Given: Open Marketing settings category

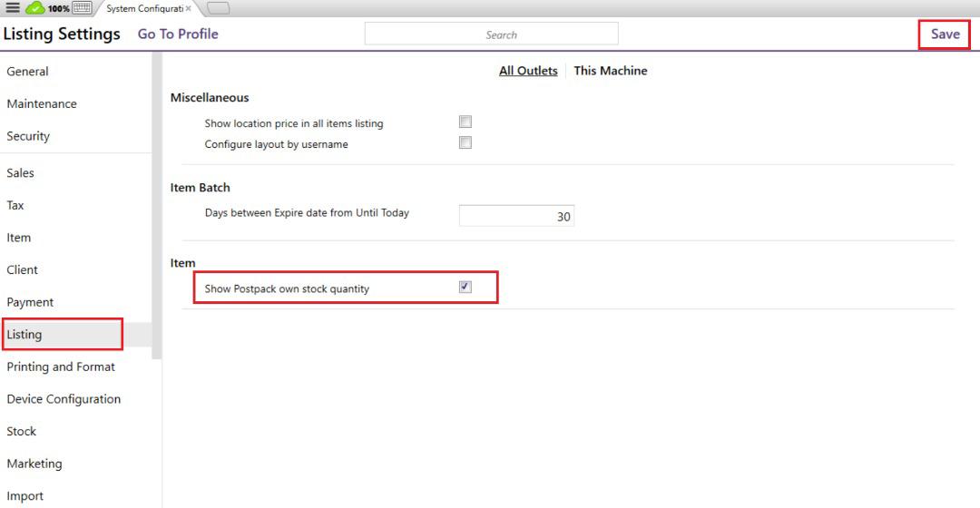Looking at the screenshot, I should 34,464.
